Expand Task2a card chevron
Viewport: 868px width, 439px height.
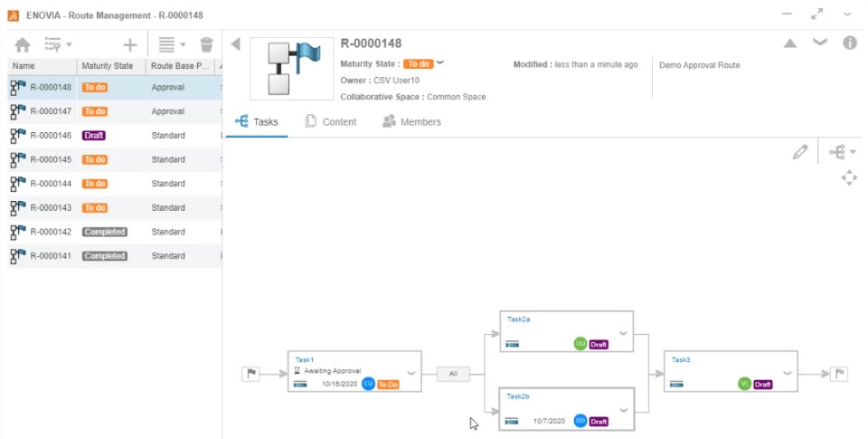tap(623, 333)
